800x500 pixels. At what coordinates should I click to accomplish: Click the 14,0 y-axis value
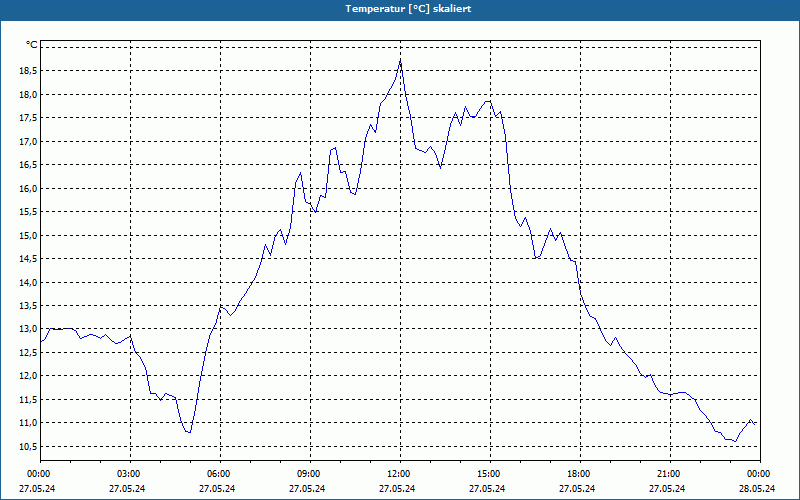click(x=28, y=282)
